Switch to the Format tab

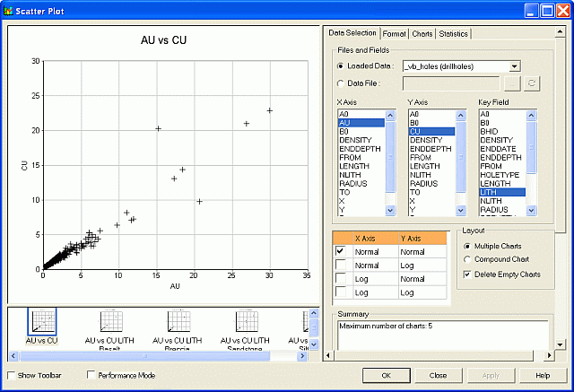tap(395, 33)
